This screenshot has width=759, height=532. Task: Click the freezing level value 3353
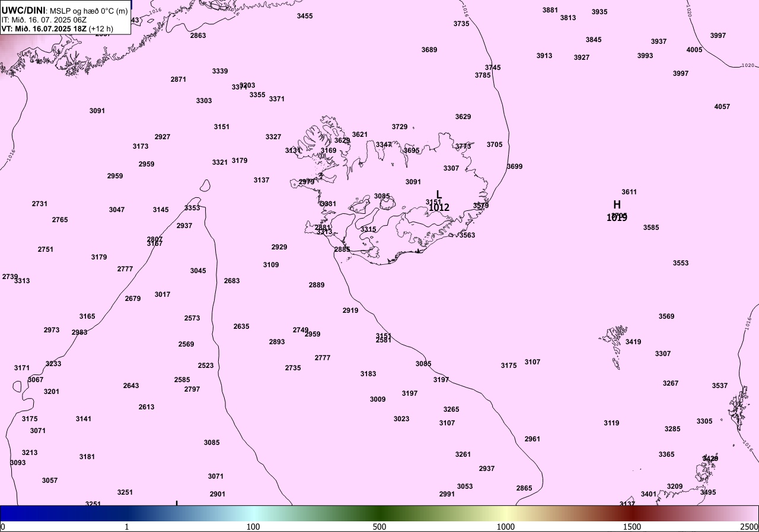coord(192,208)
